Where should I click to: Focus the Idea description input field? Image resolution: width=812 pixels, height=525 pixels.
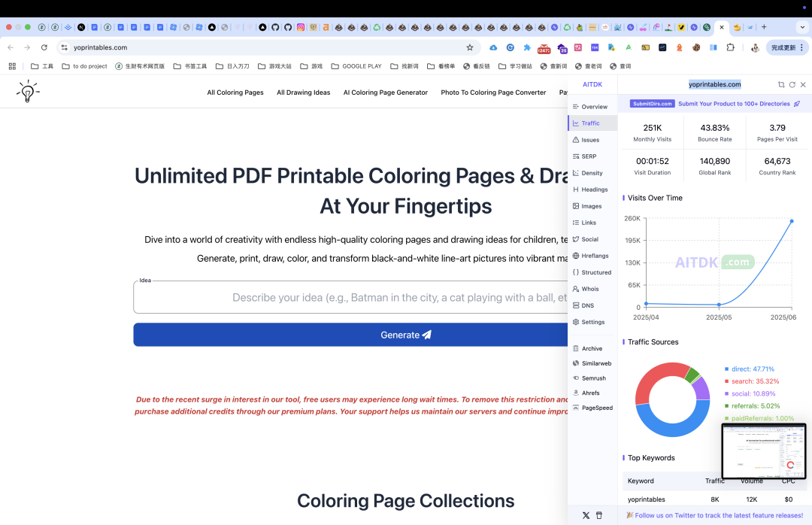350,298
